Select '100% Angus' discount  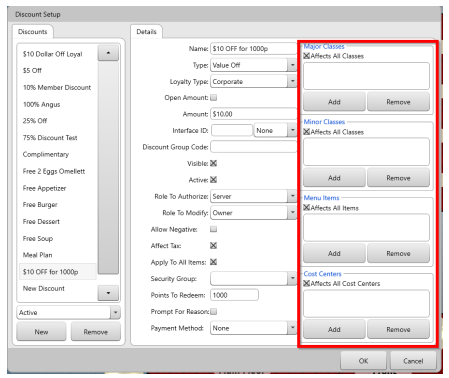[x=57, y=105]
